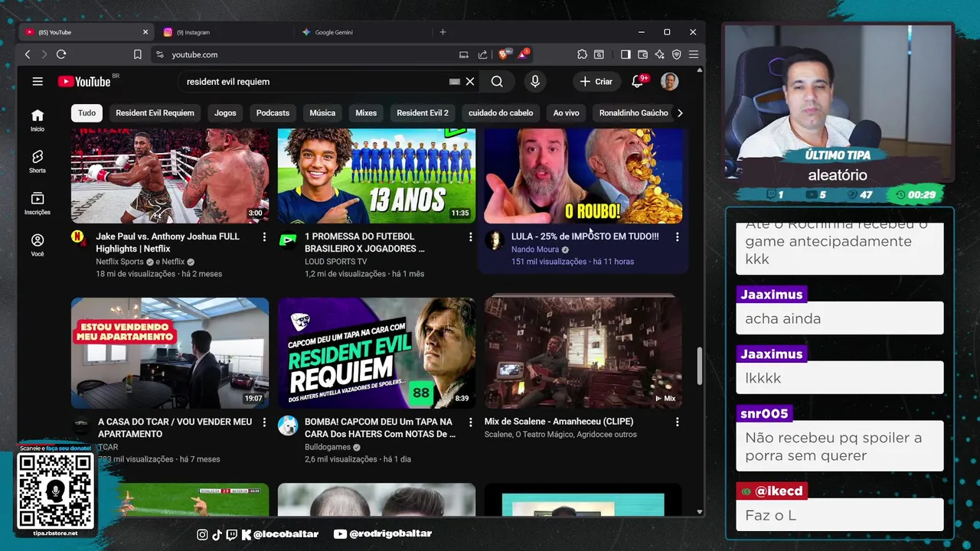980x551 pixels.
Task: Click the YouTube search input field
Action: click(x=314, y=81)
